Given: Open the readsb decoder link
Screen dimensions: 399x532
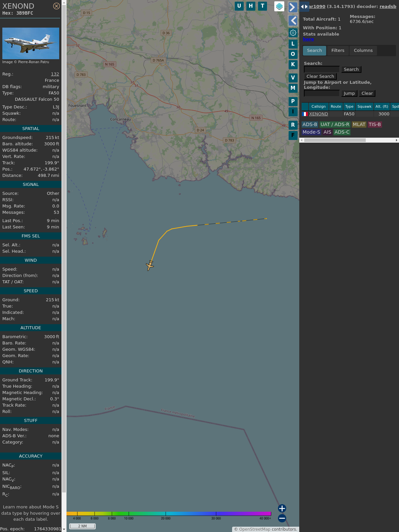Looking at the screenshot, I should [388, 6].
